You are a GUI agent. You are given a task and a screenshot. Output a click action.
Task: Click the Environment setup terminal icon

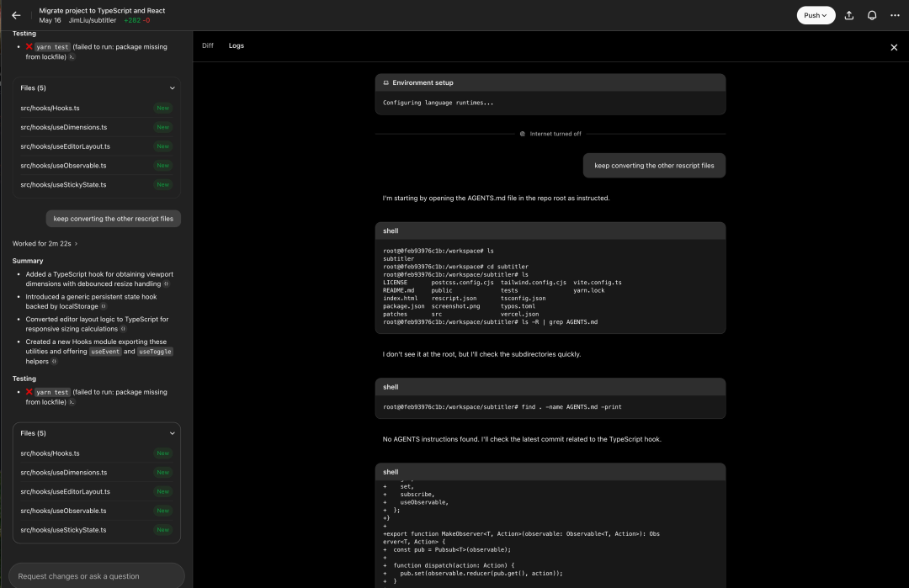pyautogui.click(x=386, y=82)
